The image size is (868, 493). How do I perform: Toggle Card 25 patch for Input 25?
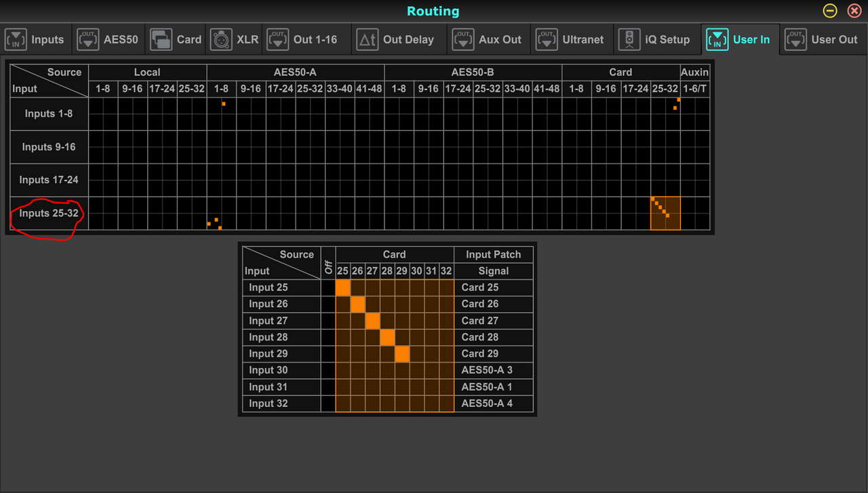pyautogui.click(x=343, y=288)
